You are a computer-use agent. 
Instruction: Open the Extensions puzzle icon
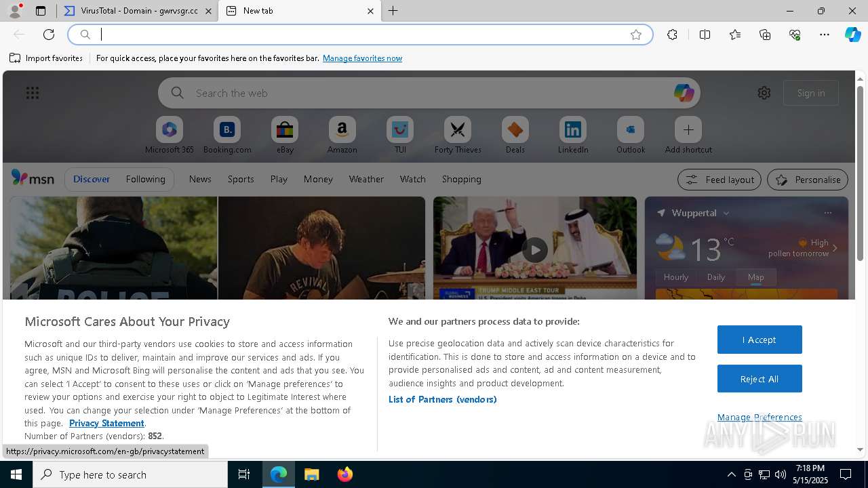coord(672,35)
